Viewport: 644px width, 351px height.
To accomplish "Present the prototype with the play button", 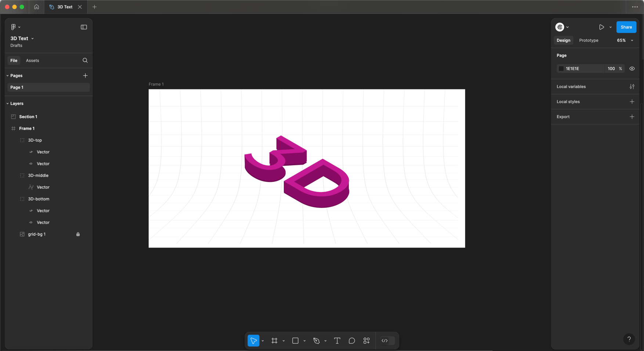I will pos(601,27).
